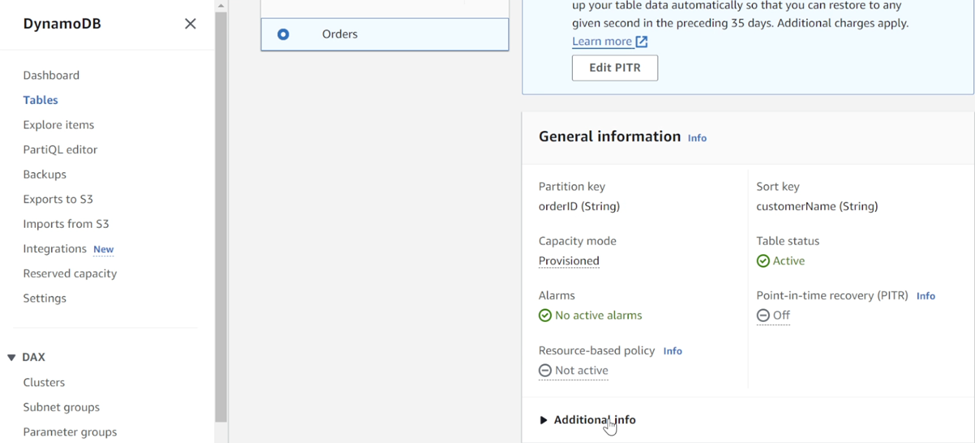This screenshot has height=443, width=975.
Task: Click the sidebar vertical scrollbar
Action: pyautogui.click(x=221, y=218)
